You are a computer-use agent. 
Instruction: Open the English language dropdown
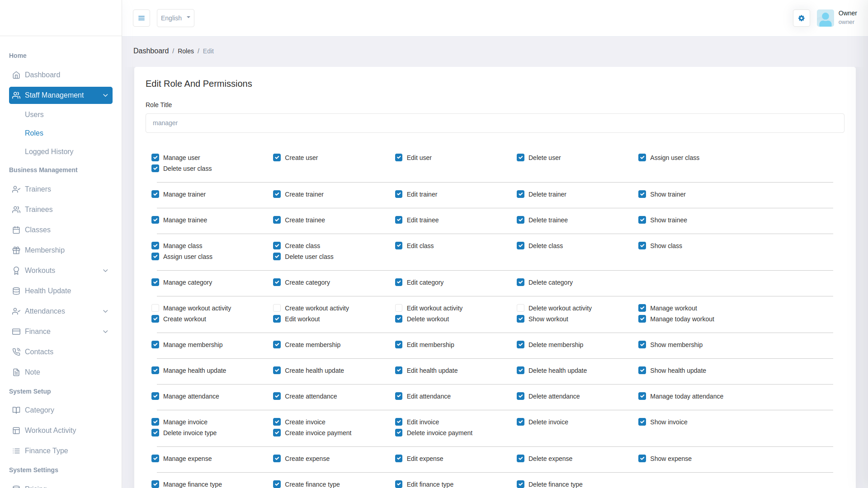(175, 18)
